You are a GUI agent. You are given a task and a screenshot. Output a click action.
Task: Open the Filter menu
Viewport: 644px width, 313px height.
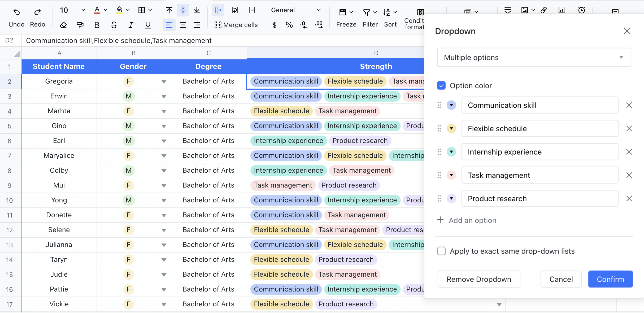[x=370, y=18]
